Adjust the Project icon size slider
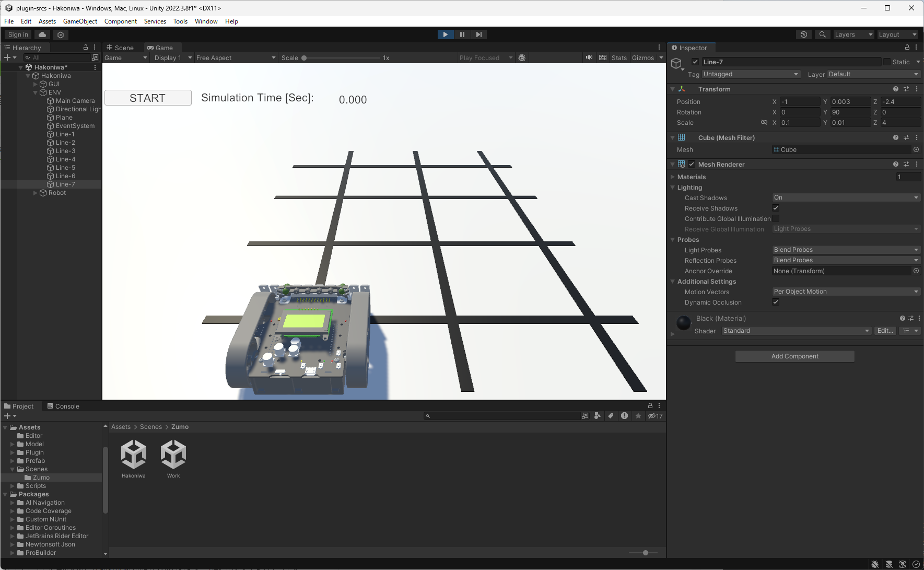The width and height of the screenshot is (924, 570). coord(644,553)
